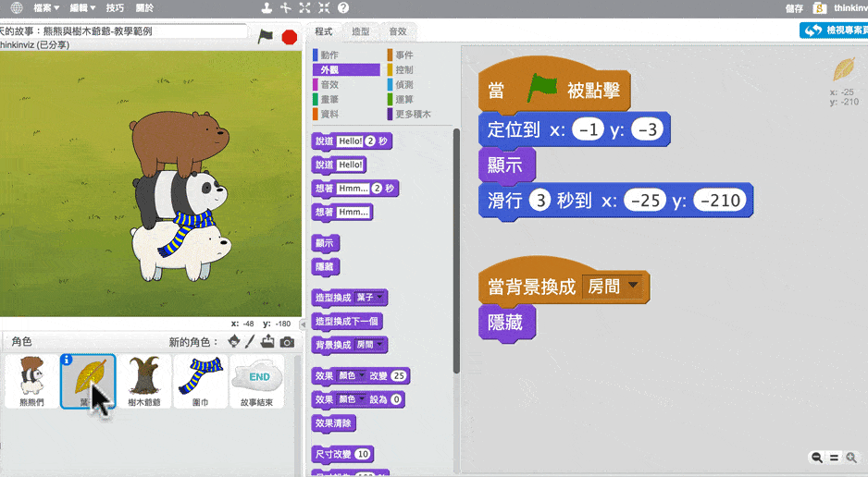Expand effect dropdown in 效果設為 block
This screenshot has width=868, height=477.
click(362, 399)
